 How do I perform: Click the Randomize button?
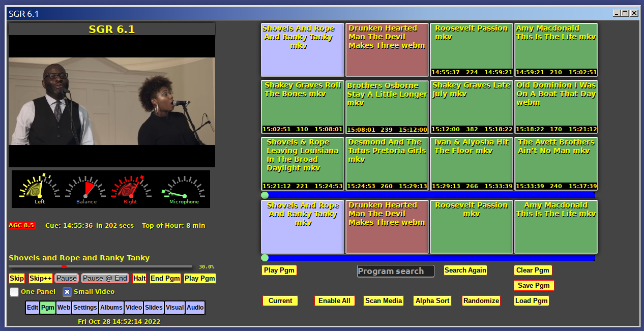(x=481, y=300)
